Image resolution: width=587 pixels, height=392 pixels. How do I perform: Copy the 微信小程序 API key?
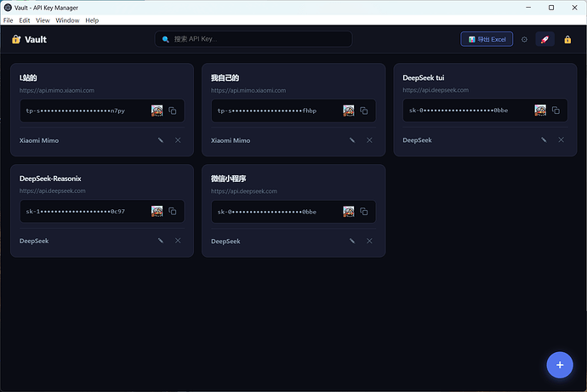click(364, 212)
